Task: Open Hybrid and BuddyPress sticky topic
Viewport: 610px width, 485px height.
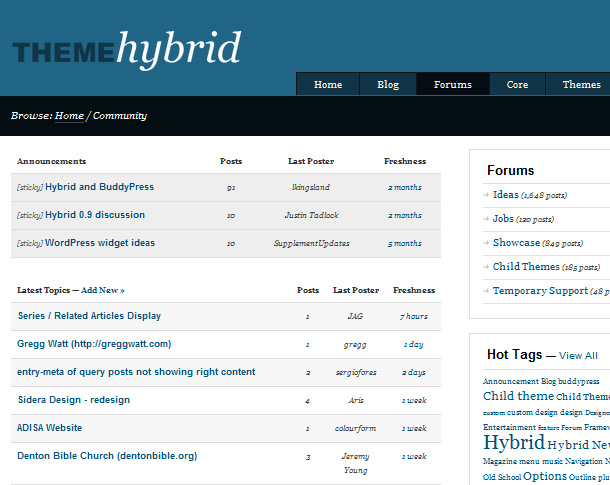Action: pyautogui.click(x=100, y=187)
